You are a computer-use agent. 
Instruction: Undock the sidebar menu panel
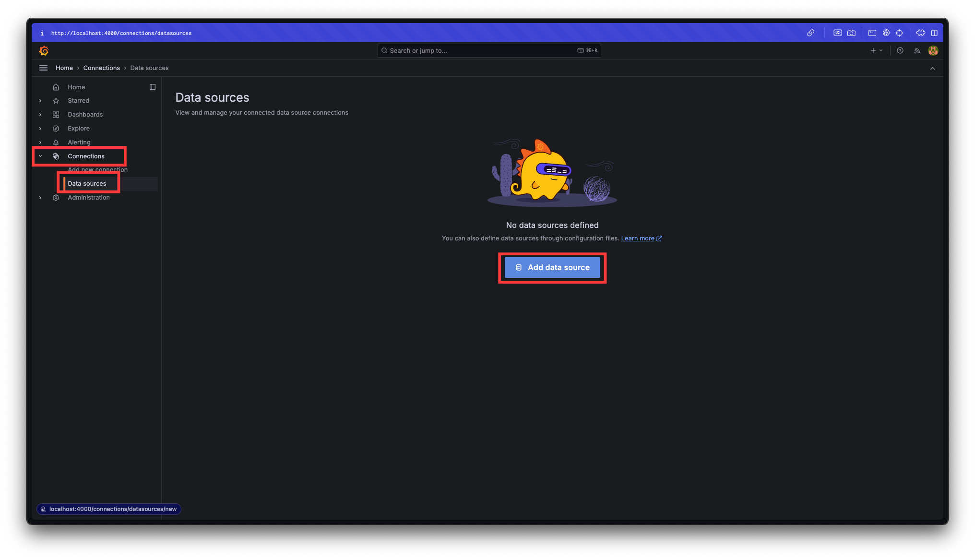[153, 87]
